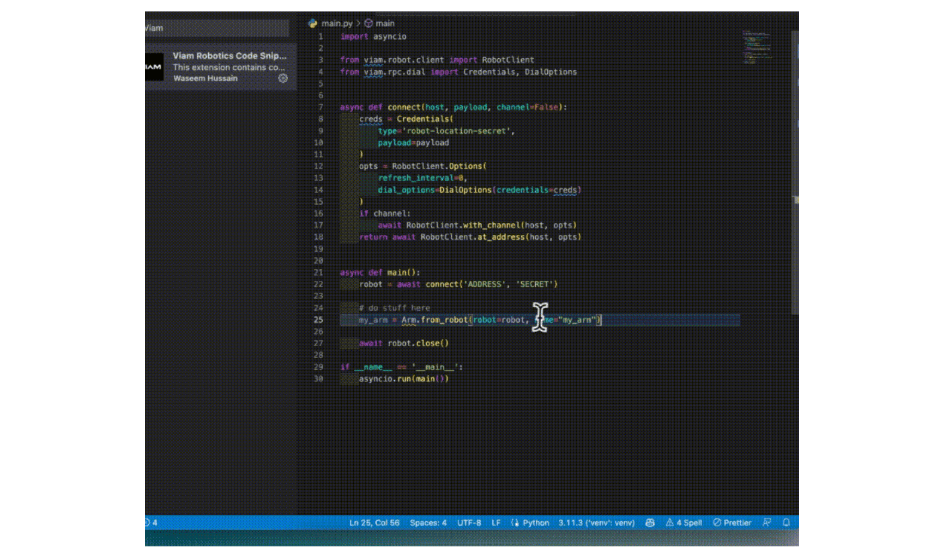Click '__main__' string on line 29
The width and height of the screenshot is (943, 560).
click(x=435, y=368)
